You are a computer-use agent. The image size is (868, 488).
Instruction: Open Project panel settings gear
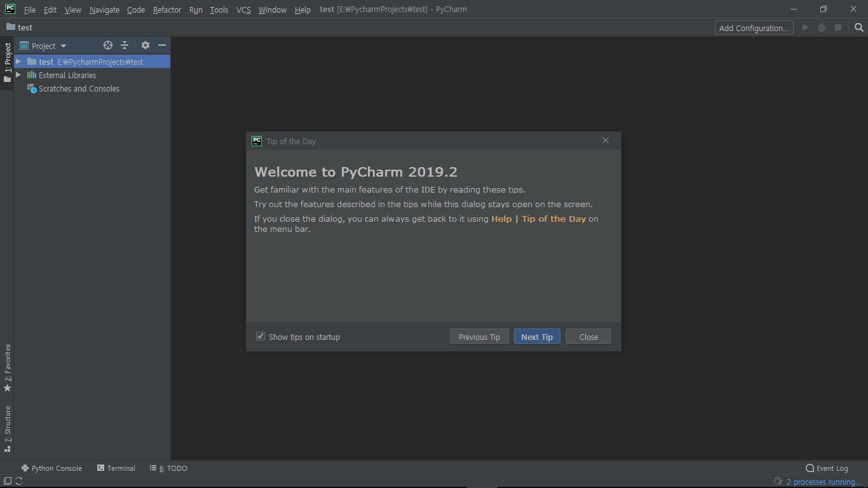146,46
